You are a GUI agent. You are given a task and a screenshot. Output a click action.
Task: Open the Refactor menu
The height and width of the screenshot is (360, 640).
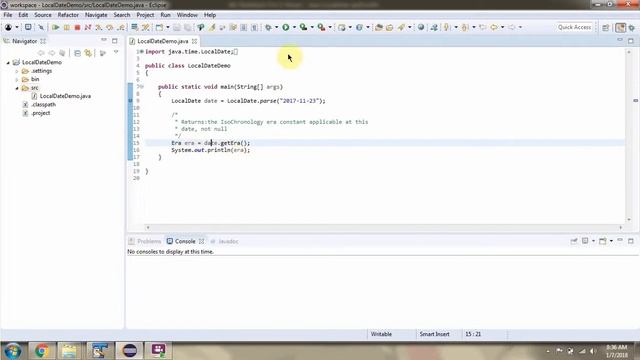pos(68,15)
